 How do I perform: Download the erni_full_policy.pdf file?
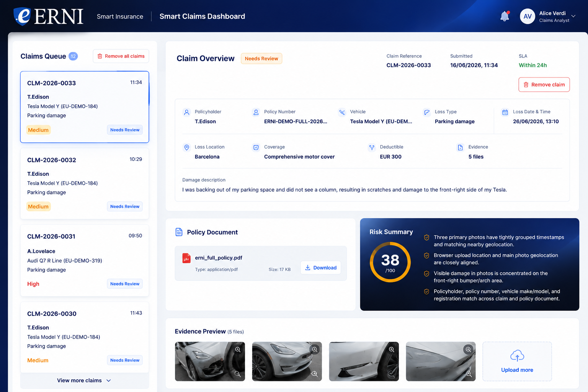tap(321, 268)
